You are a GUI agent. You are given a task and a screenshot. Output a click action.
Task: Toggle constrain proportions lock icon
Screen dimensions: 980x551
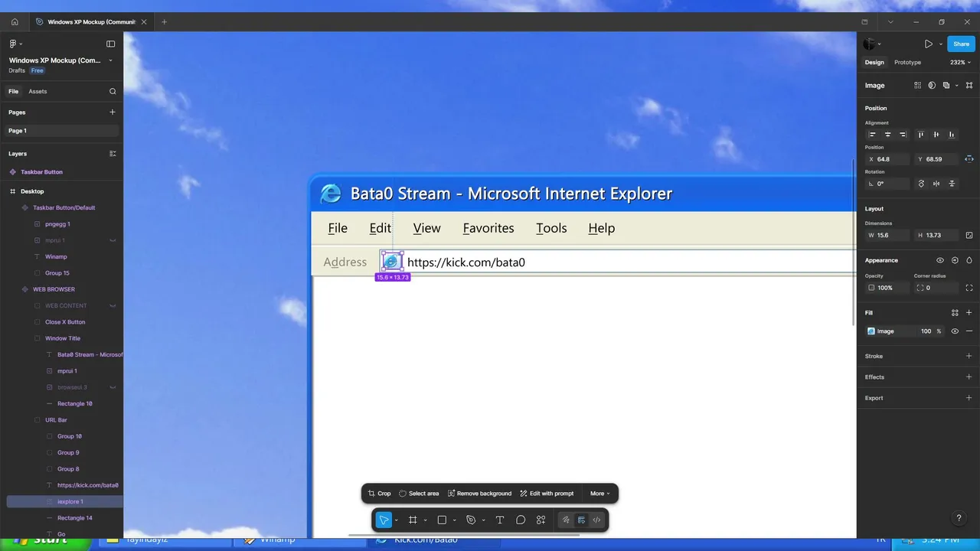click(969, 236)
